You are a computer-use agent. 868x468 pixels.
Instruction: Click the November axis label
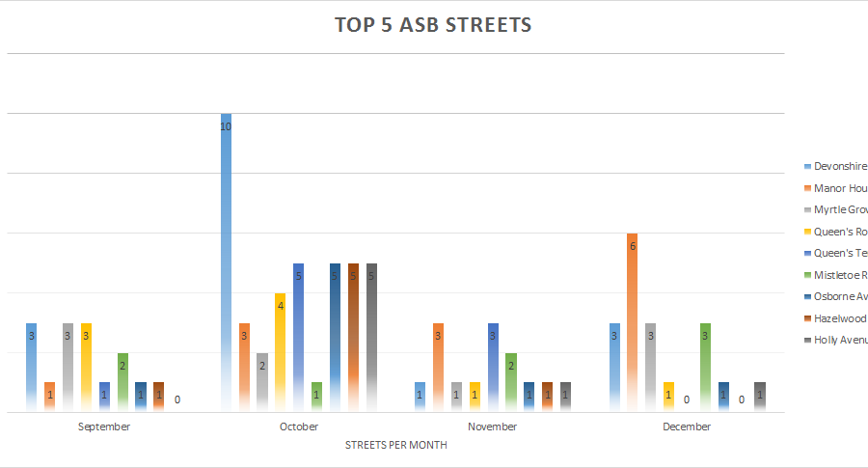[x=492, y=427]
